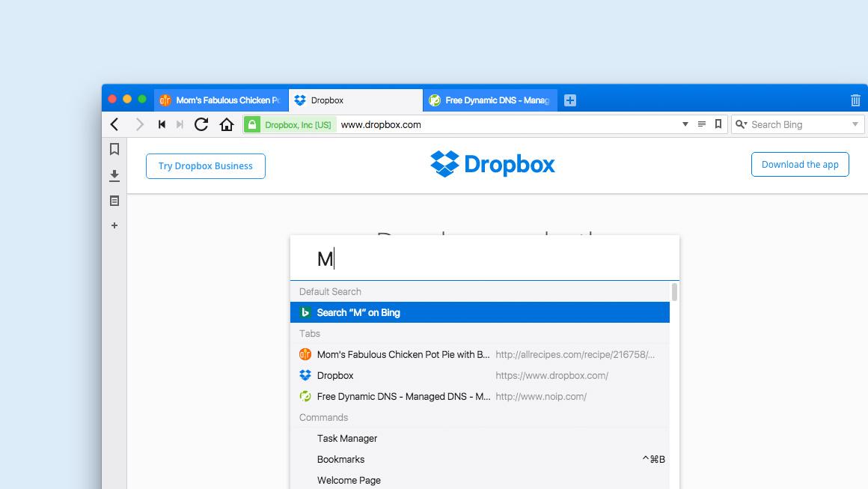
Task: Minimize the window with yellow button
Action: (x=127, y=99)
